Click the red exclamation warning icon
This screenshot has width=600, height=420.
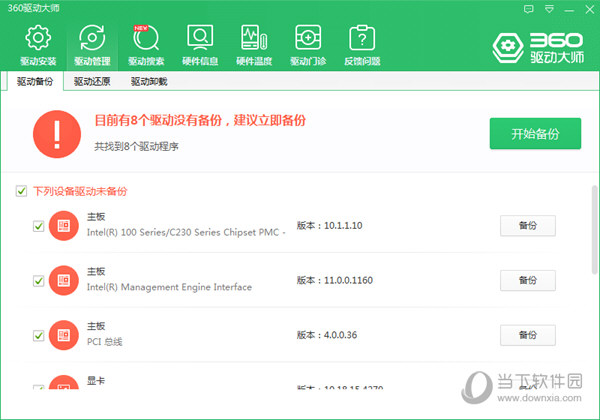[57, 134]
